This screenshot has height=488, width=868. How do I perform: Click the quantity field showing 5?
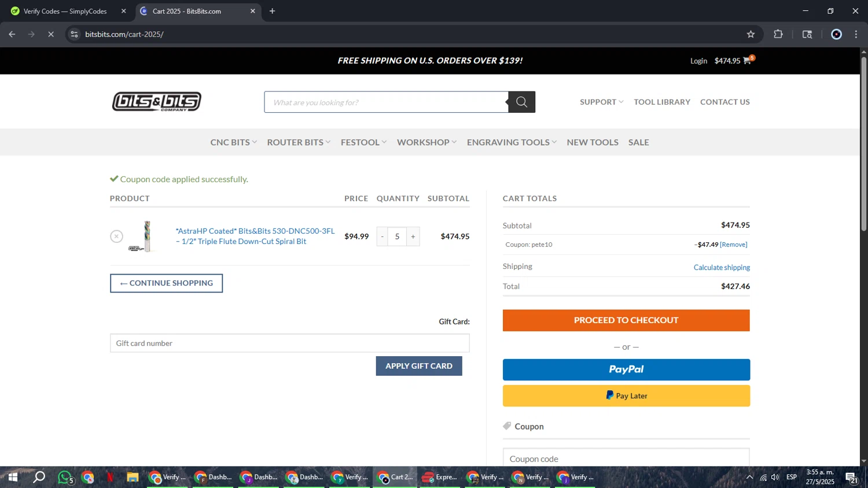click(397, 236)
